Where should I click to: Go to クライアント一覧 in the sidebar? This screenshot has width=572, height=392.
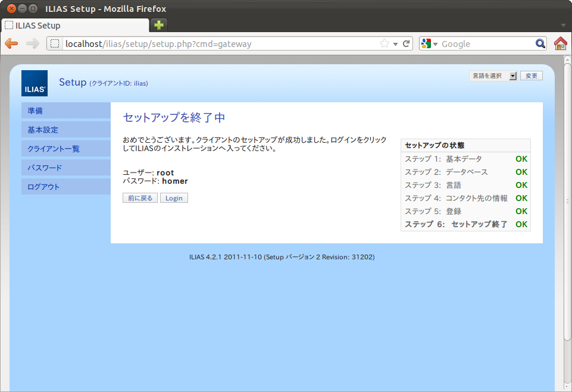65,149
